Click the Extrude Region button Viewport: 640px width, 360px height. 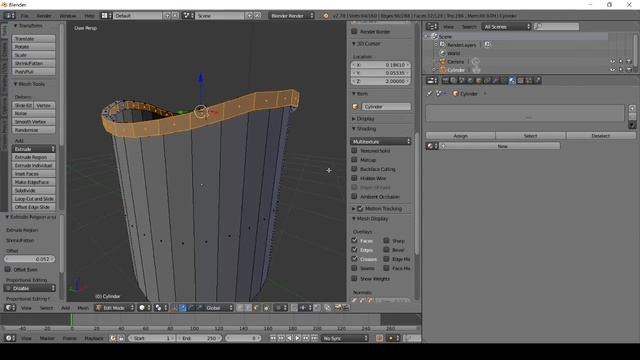pos(33,157)
